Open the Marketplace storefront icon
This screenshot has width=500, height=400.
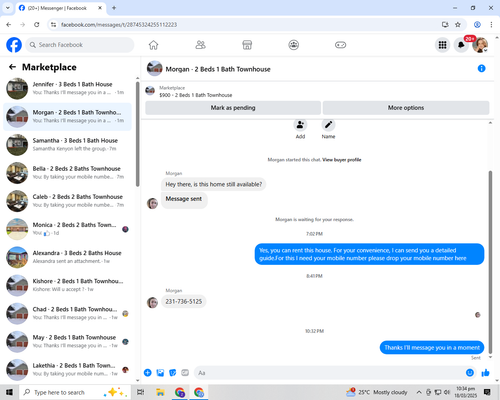point(247,45)
